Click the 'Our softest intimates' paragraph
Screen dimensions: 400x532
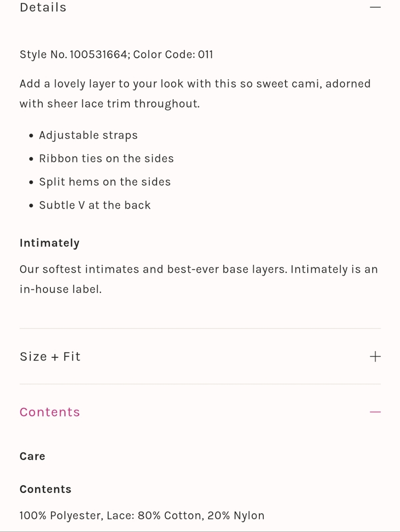tap(198, 269)
